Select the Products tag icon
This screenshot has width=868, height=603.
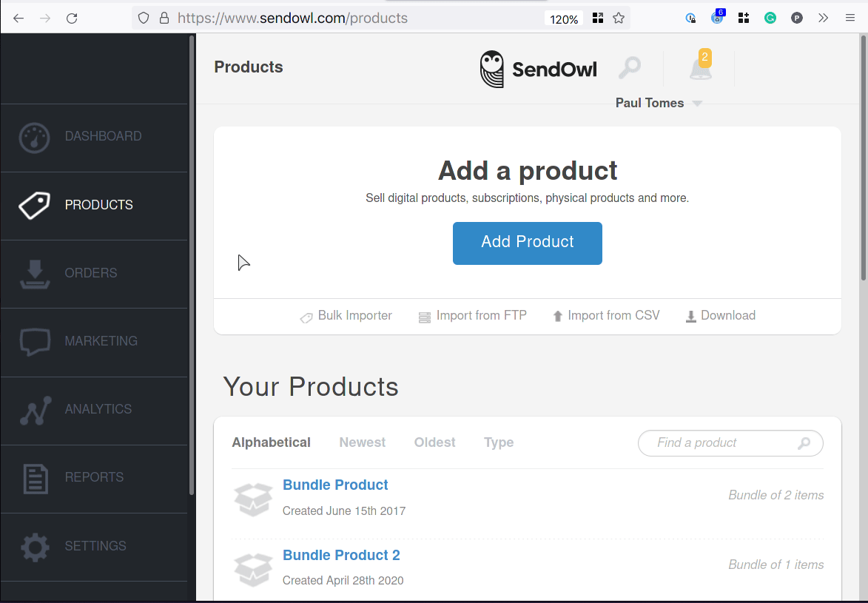pos(34,206)
